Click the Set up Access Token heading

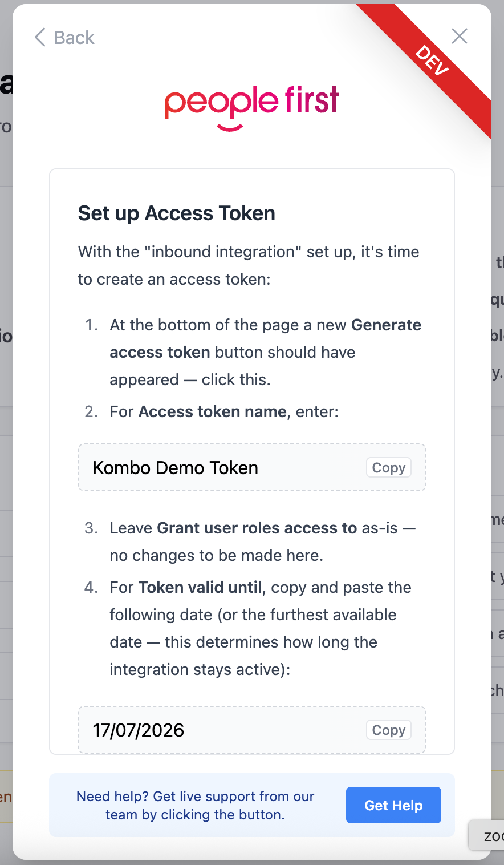tap(177, 213)
